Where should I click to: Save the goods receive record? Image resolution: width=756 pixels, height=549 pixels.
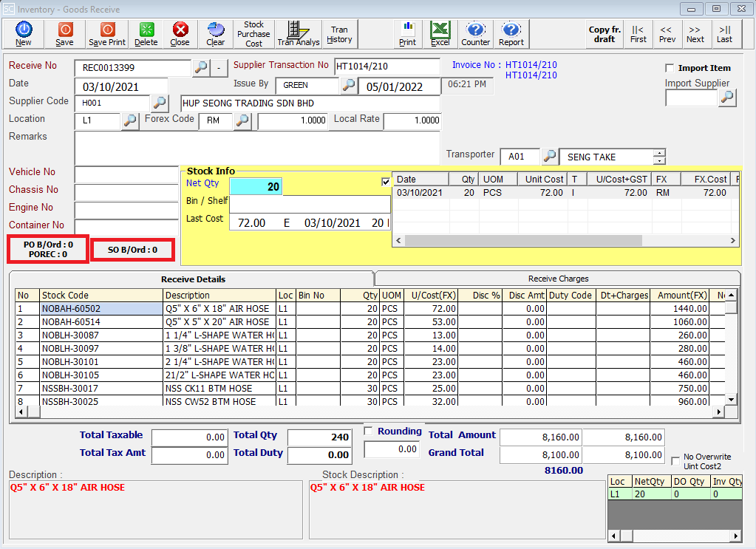click(64, 34)
